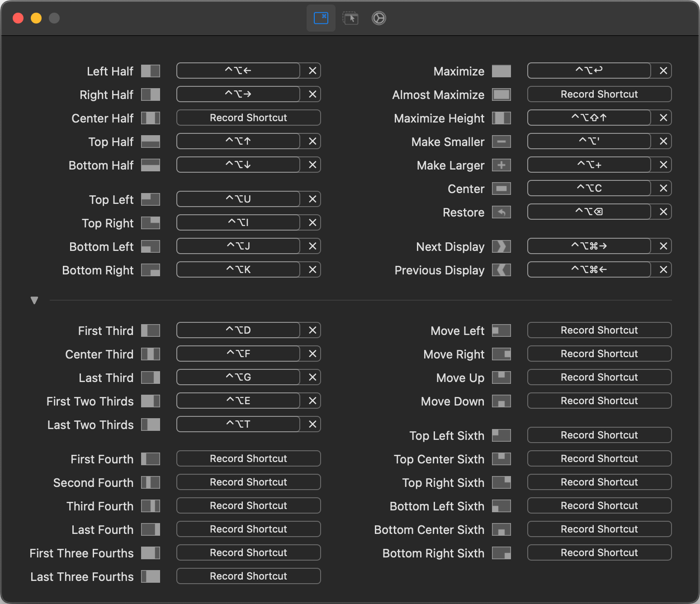Edit the Maximize Height shortcut field

(589, 118)
